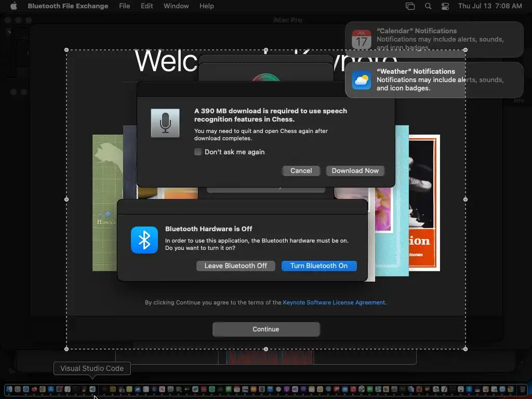Open Terminal from the Dock
The image size is (532, 399).
[76, 389]
